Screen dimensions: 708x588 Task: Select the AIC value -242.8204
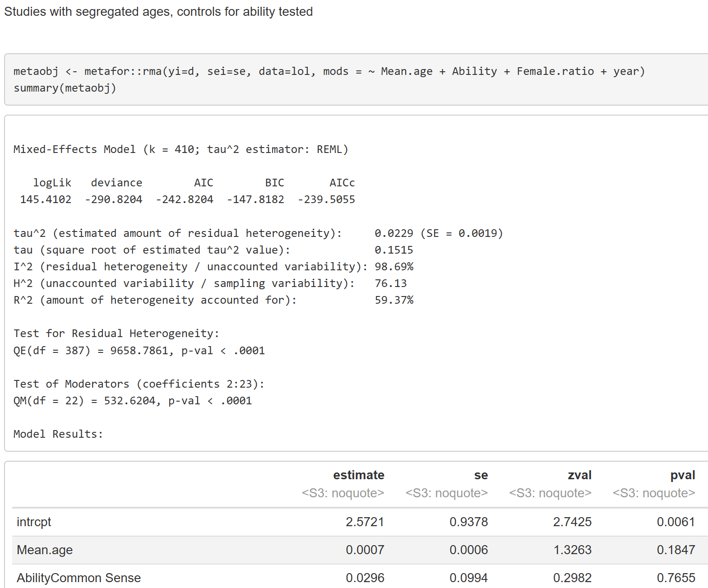coord(185,199)
